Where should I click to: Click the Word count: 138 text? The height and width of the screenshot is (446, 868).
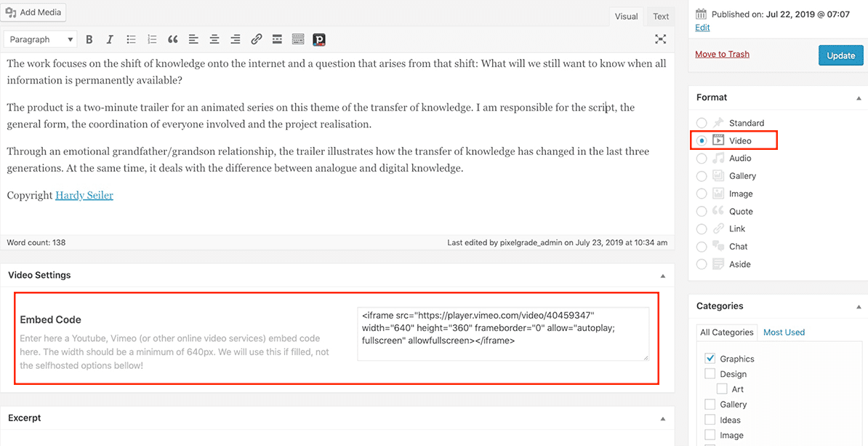point(36,242)
